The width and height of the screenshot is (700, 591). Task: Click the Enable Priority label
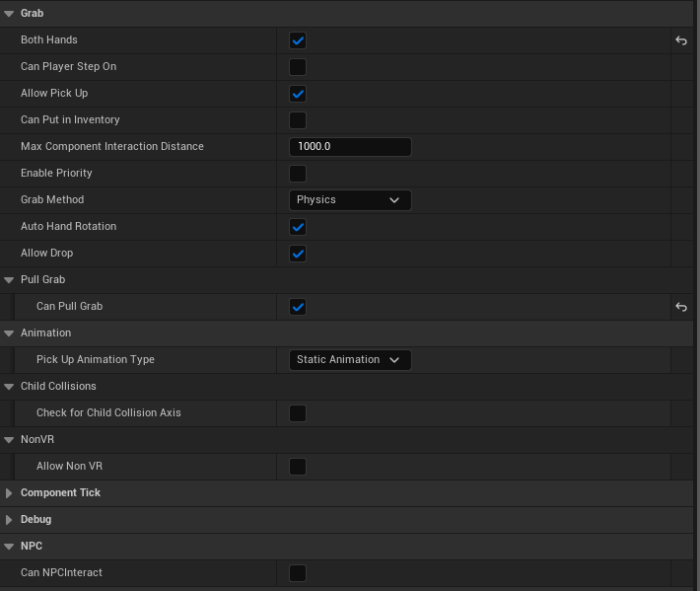[x=56, y=174]
